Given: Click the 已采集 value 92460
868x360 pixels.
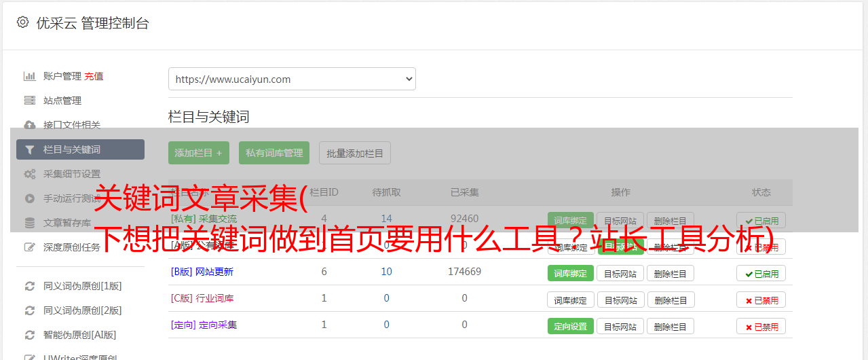Looking at the screenshot, I should tap(464, 219).
